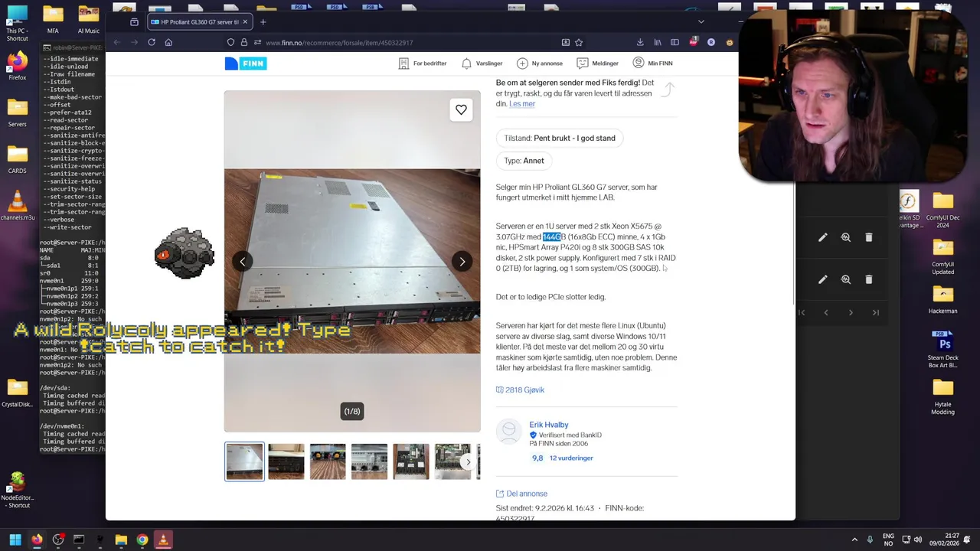Open the volume icon in system tray
This screenshot has width=980, height=551.
click(x=917, y=540)
